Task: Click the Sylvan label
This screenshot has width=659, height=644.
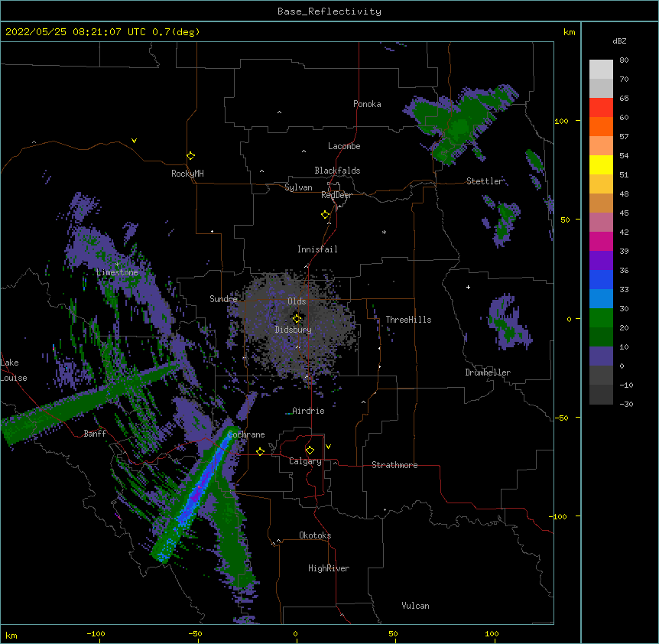Action: (298, 187)
